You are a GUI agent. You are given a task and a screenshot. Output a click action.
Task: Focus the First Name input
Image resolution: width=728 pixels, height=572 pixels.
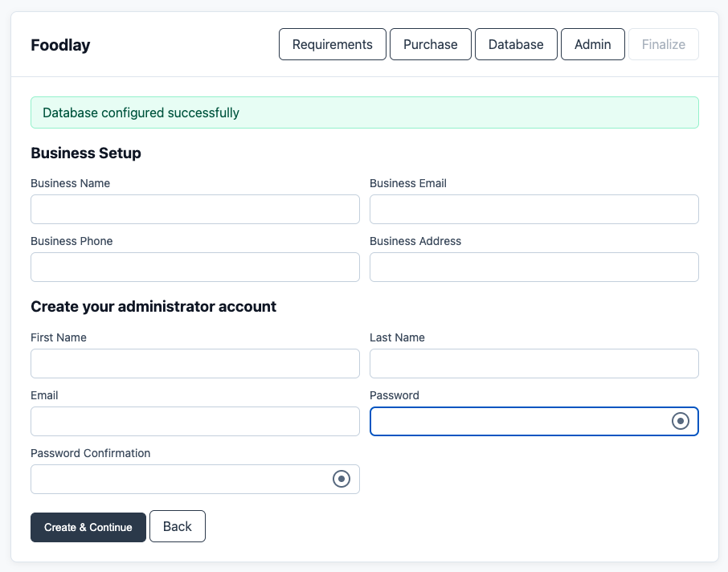[194, 363]
